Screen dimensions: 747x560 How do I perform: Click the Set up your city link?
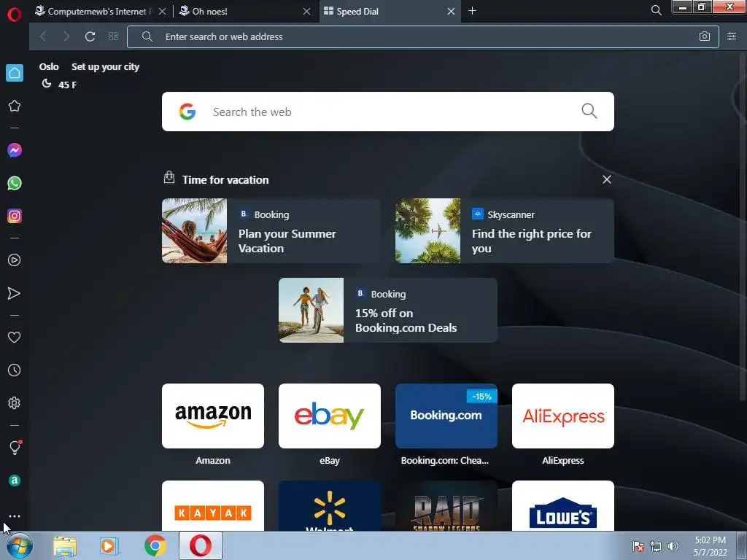[x=105, y=66]
